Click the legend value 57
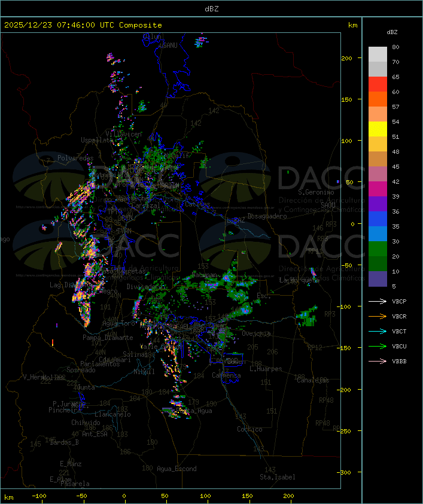 point(395,107)
